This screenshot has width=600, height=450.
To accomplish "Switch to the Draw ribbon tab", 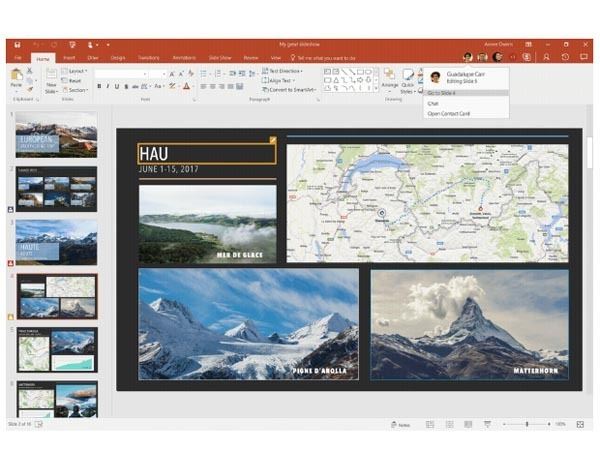I will (x=93, y=58).
